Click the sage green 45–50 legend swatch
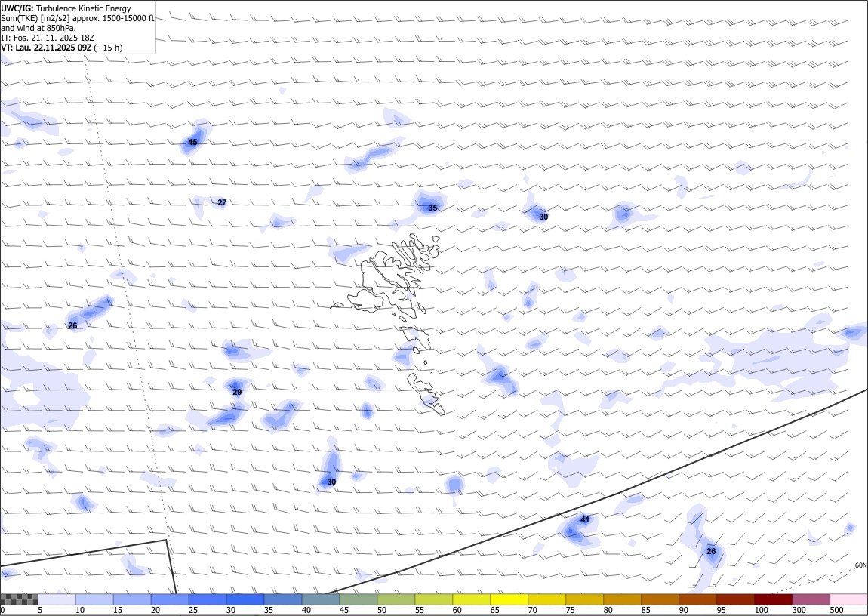Screen dimensions: 868x616 tap(359, 599)
